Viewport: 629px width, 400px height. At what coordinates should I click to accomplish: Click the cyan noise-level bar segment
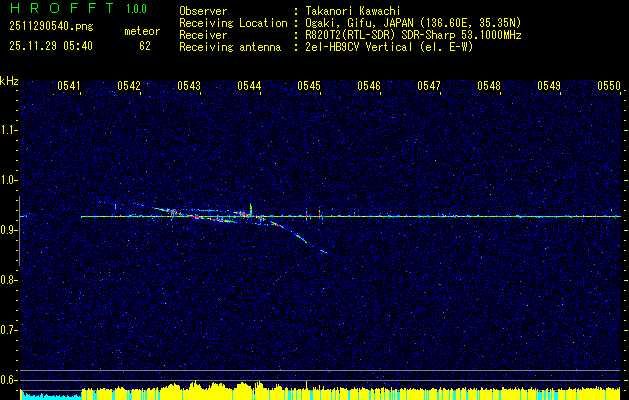click(x=51, y=396)
